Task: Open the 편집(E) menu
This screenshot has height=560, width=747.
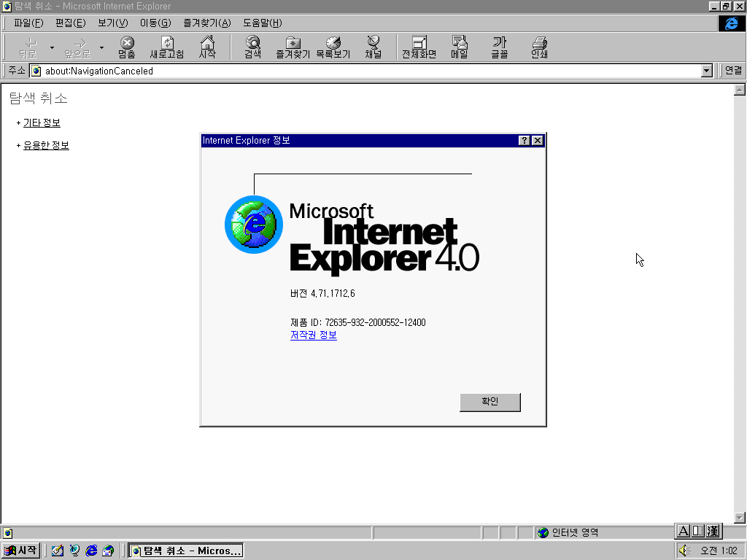Action: point(71,23)
